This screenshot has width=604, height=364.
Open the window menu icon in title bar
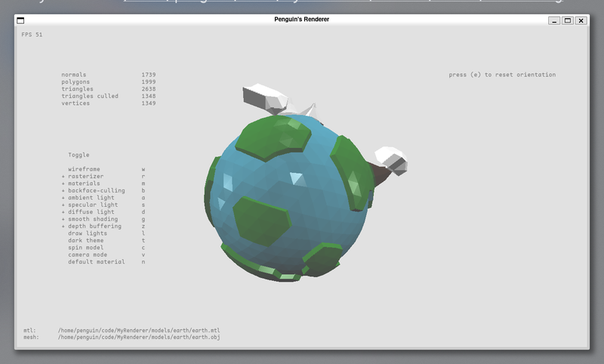[21, 21]
